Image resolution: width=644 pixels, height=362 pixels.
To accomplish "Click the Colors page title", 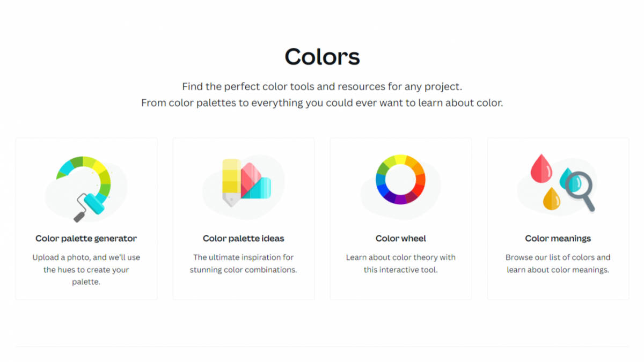I will pos(322,56).
